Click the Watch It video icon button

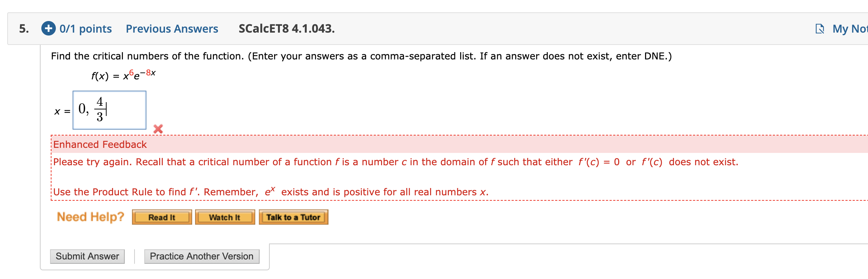(225, 217)
